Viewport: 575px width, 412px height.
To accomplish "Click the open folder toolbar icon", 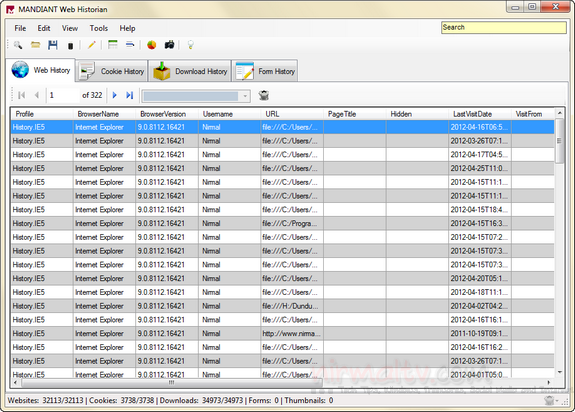I will pyautogui.click(x=36, y=45).
